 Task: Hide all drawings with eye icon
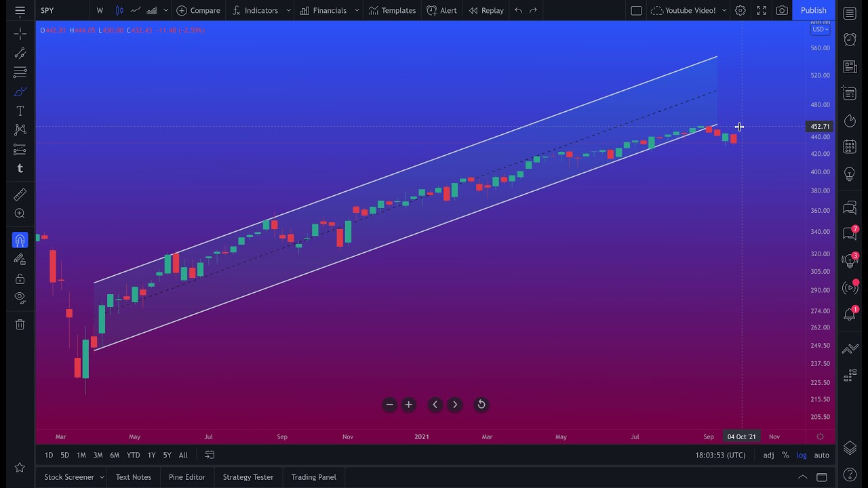coord(20,298)
